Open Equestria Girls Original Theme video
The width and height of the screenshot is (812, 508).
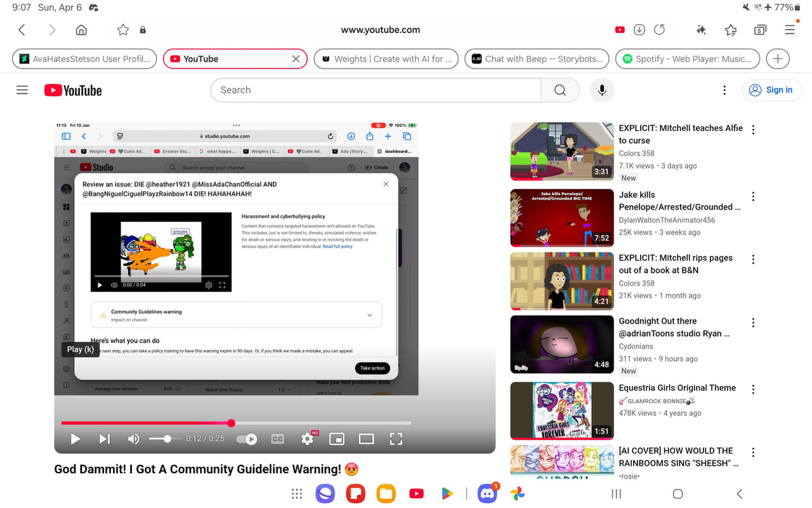678,388
